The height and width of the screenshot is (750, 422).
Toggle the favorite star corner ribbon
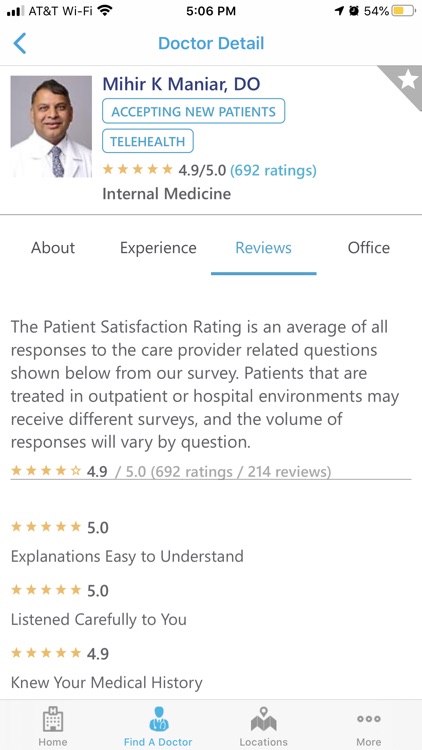[x=405, y=82]
